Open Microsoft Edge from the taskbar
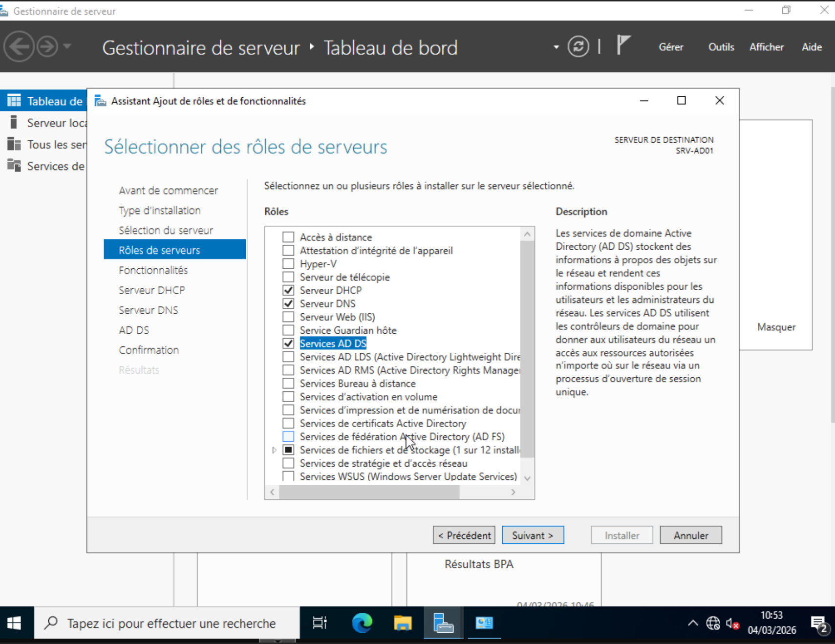The height and width of the screenshot is (644, 835). [362, 623]
